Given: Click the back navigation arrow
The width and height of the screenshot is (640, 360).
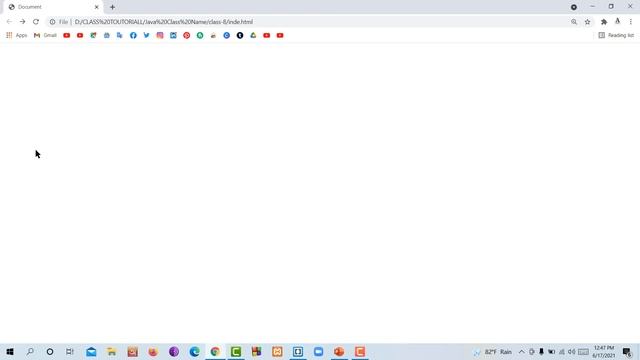Looking at the screenshot, I should (9, 22).
